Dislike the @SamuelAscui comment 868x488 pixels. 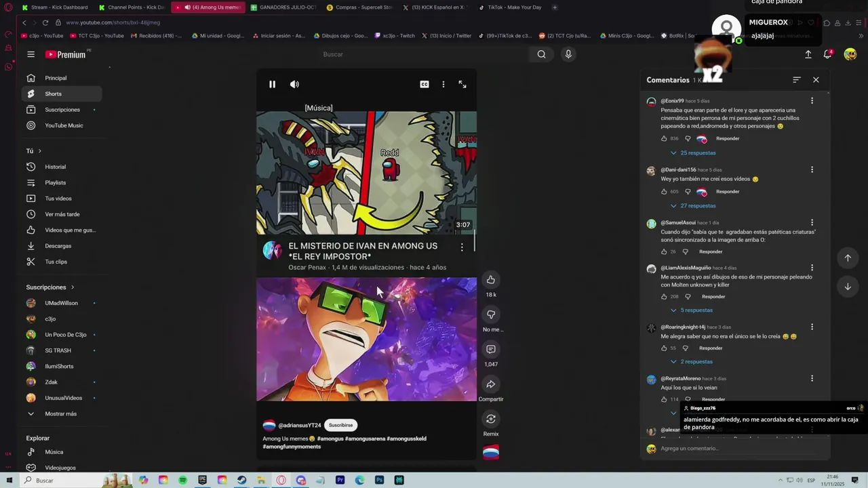(686, 251)
